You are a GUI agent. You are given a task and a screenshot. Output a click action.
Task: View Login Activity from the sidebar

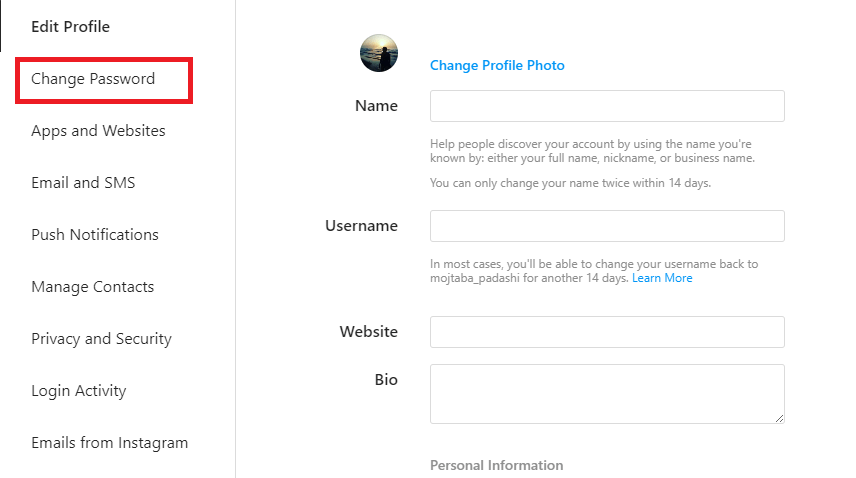pyautogui.click(x=79, y=391)
